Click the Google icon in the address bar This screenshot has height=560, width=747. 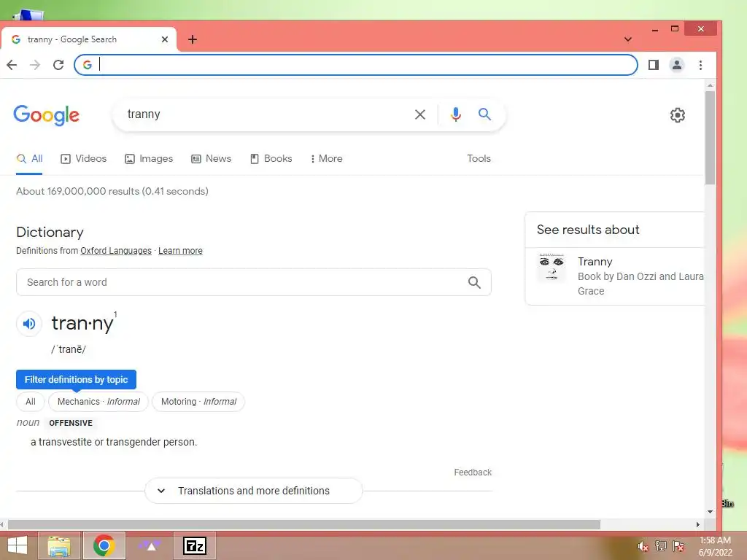coord(88,65)
